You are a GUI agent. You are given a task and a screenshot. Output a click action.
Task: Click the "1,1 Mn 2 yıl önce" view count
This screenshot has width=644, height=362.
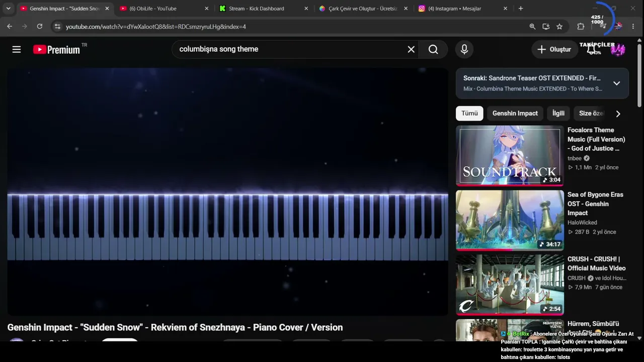(593, 167)
